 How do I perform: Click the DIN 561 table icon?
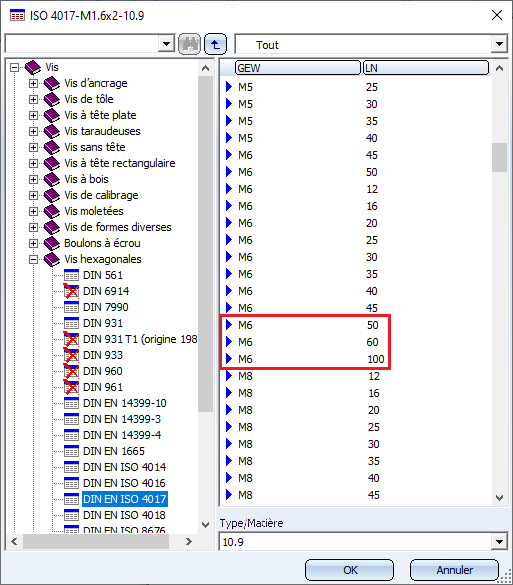click(71, 275)
